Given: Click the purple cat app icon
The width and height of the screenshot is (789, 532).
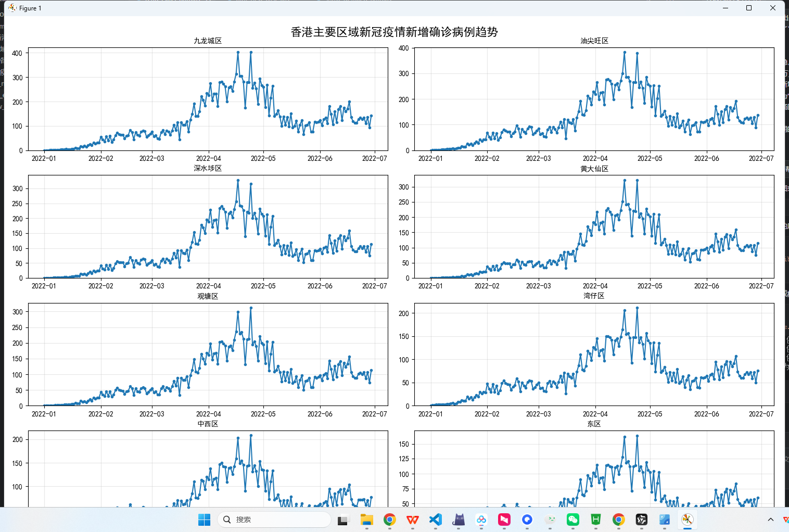Looking at the screenshot, I should click(x=459, y=520).
